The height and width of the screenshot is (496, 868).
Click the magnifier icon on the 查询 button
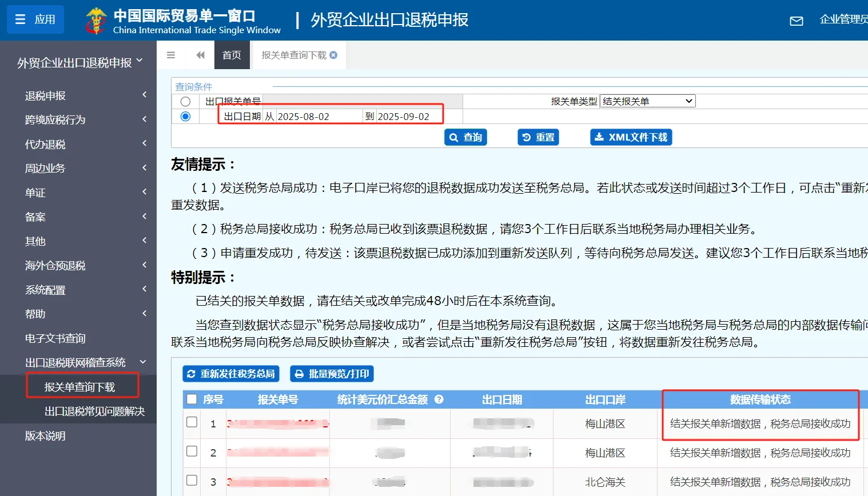[x=453, y=137]
